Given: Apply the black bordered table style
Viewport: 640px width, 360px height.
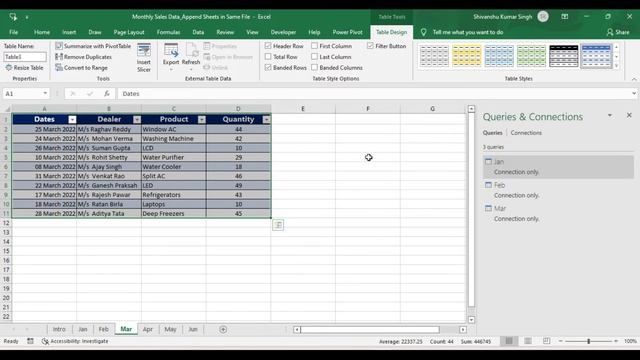Looking at the screenshot, I should (x=564, y=56).
